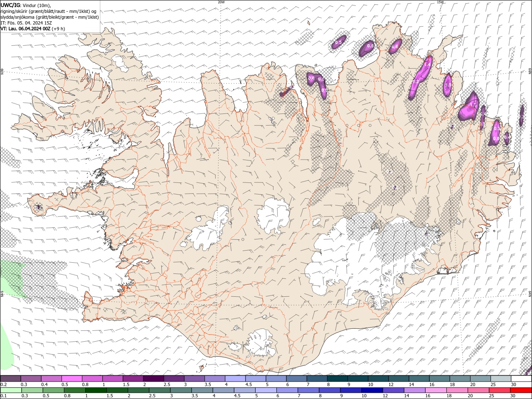Viewport: 532px width, 399px height.
Task: Click the '1.5' snowfall value on the map
Action: pos(448,85)
